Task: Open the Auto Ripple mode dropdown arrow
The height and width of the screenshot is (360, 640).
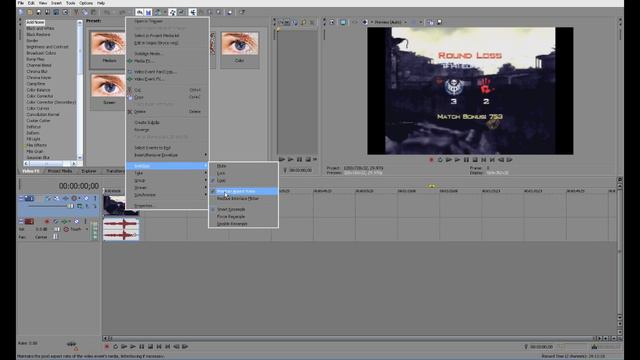Action: 165,12
